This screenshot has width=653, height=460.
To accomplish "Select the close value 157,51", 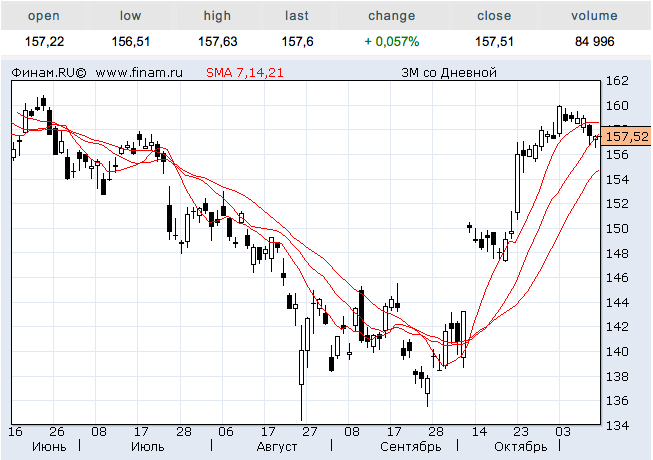I will tap(494, 42).
